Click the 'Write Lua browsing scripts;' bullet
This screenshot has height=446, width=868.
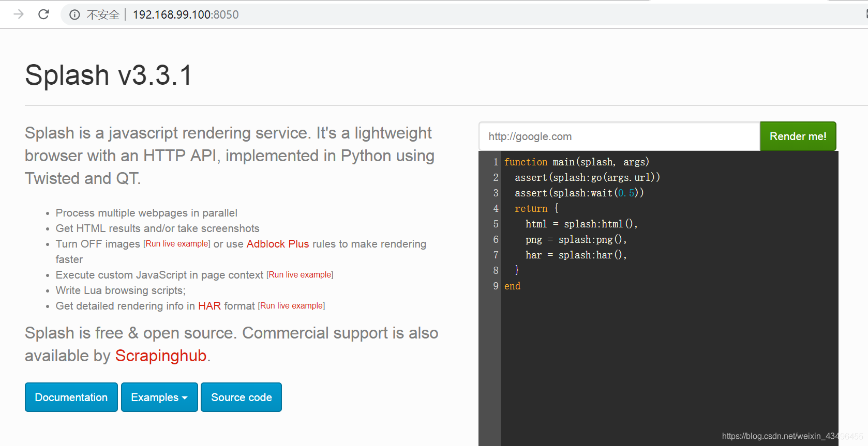[121, 290]
